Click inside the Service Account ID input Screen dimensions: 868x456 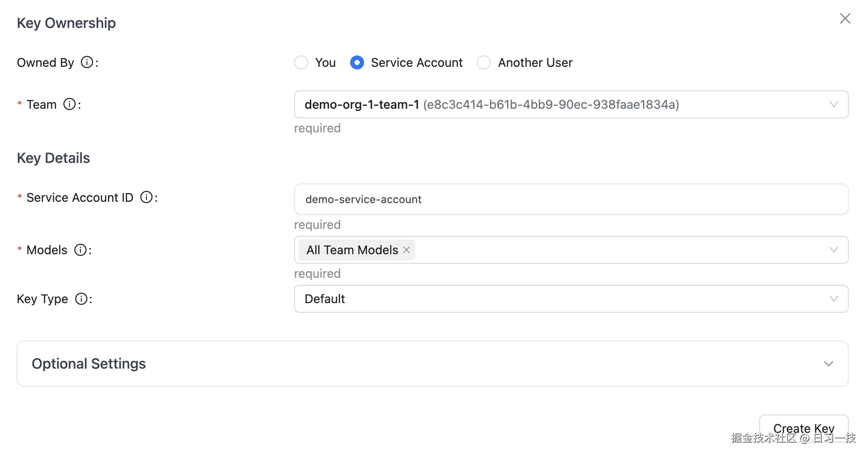(568, 199)
